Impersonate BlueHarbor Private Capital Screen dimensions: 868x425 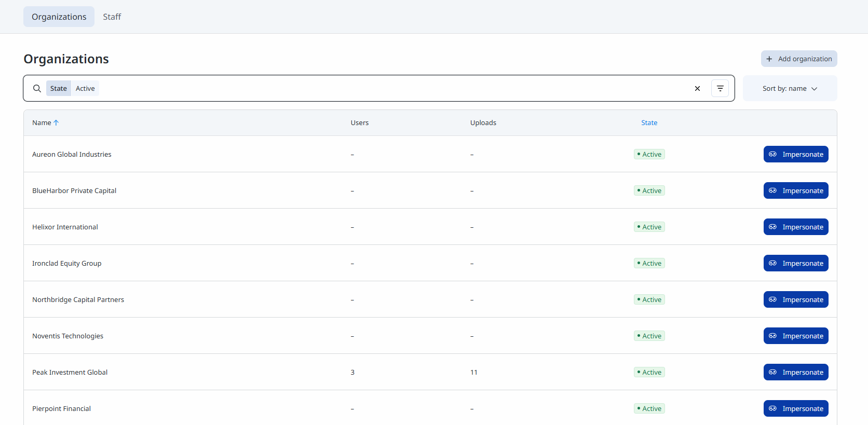coord(796,190)
